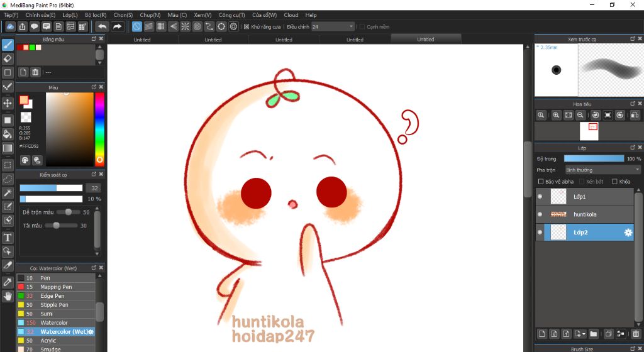Hide the Lớp1 layer
Screen dimensions: 644x352
(540, 197)
